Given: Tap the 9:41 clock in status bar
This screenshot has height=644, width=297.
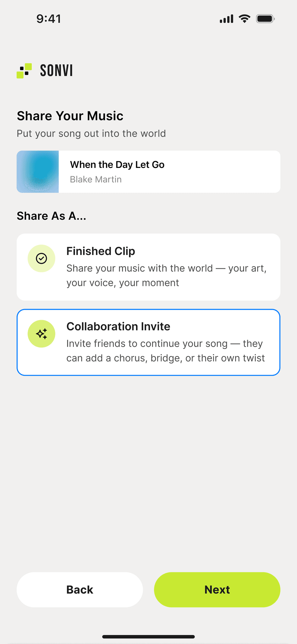Looking at the screenshot, I should (49, 19).
